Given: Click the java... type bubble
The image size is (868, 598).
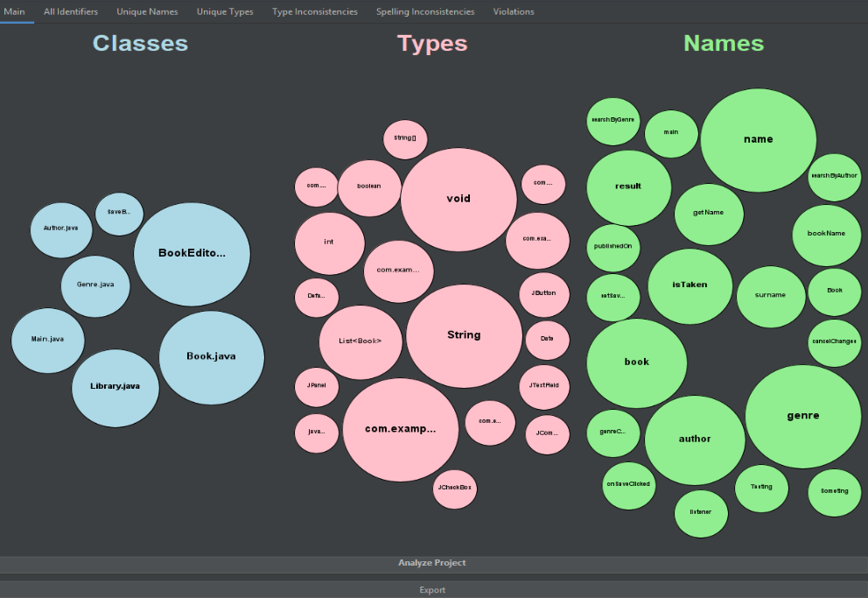Looking at the screenshot, I should pyautogui.click(x=316, y=433).
